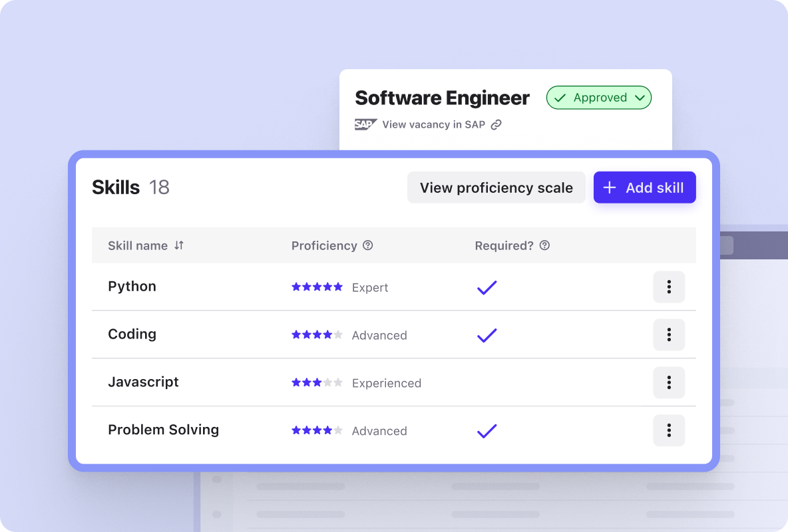Click Advanced label in Coding row
The width and height of the screenshot is (788, 532).
click(x=379, y=335)
